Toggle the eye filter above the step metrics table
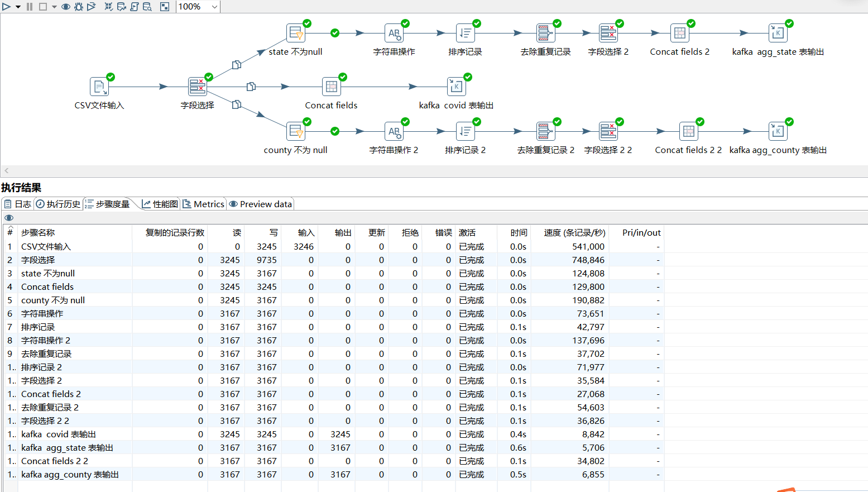This screenshot has height=492, width=868. click(x=9, y=218)
